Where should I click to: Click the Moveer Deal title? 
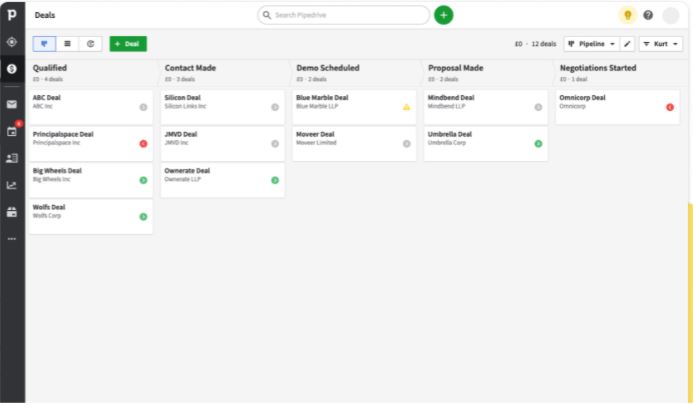[315, 134]
